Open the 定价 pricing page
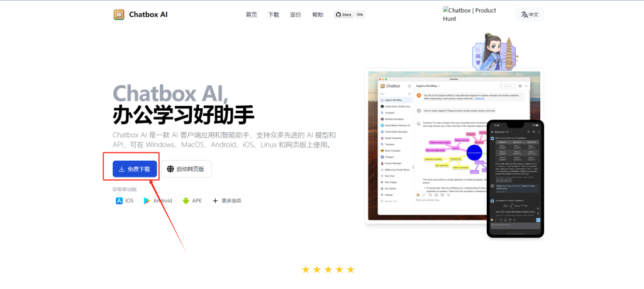This screenshot has height=289, width=644. [296, 15]
